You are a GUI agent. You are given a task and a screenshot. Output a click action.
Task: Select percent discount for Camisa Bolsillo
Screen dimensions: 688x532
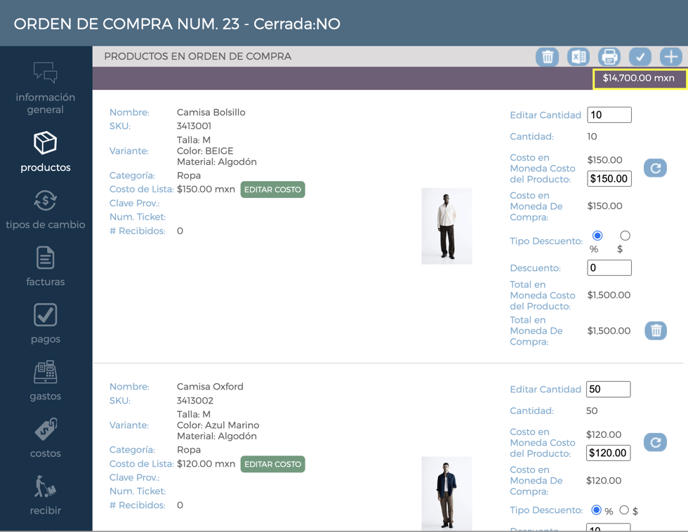tap(597, 236)
